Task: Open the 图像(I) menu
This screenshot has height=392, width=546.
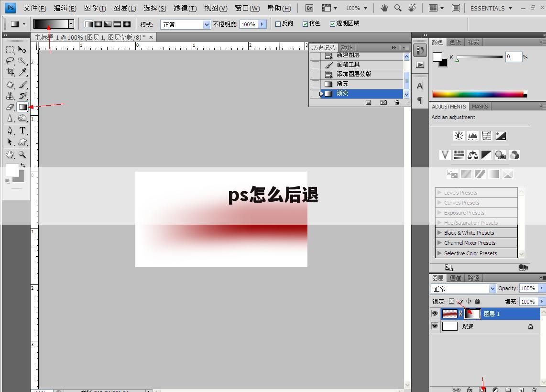Action: click(x=95, y=8)
